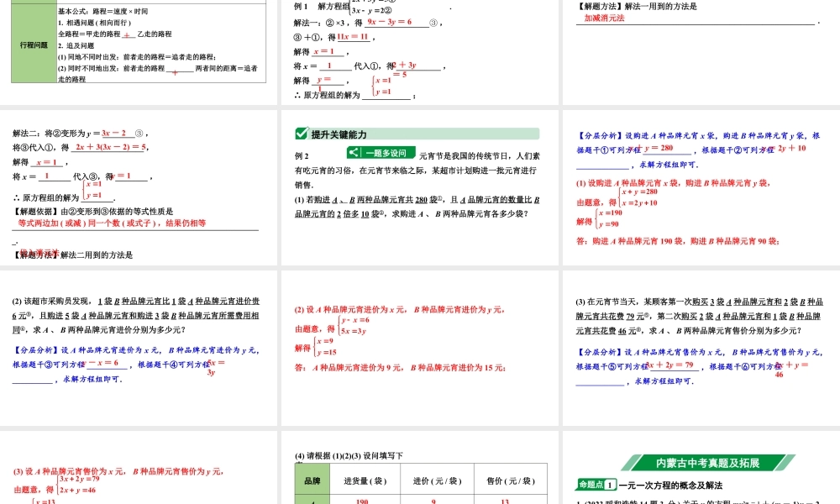The image size is (840, 504).
Task: Click the green 行程问题 header cell
Action: 34,45
